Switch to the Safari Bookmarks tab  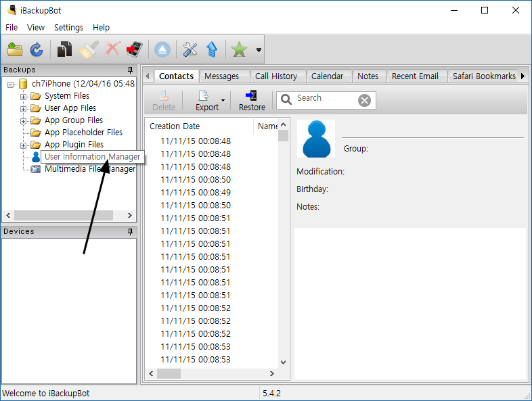[x=484, y=76]
